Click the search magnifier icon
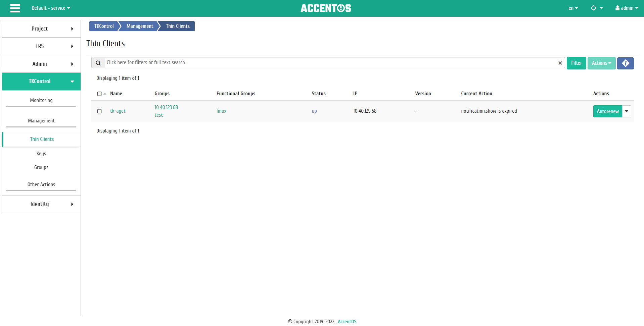Image resolution: width=644 pixels, height=326 pixels. click(98, 63)
